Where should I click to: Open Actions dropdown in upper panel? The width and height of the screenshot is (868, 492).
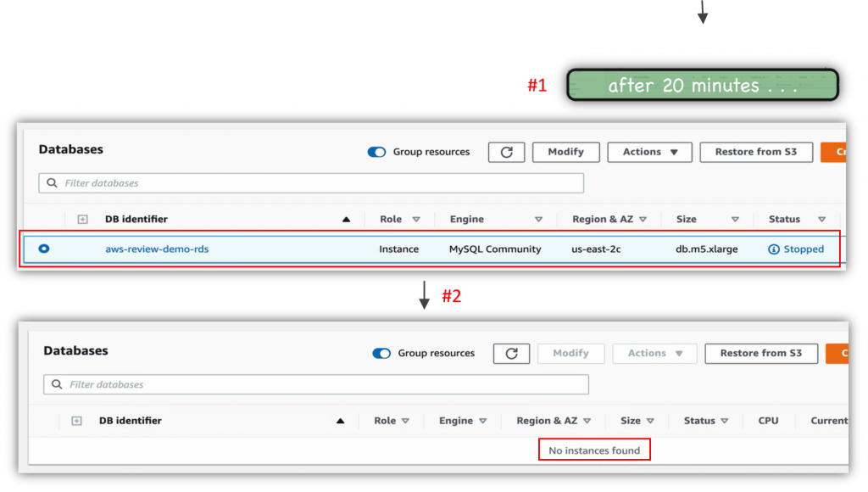click(649, 152)
